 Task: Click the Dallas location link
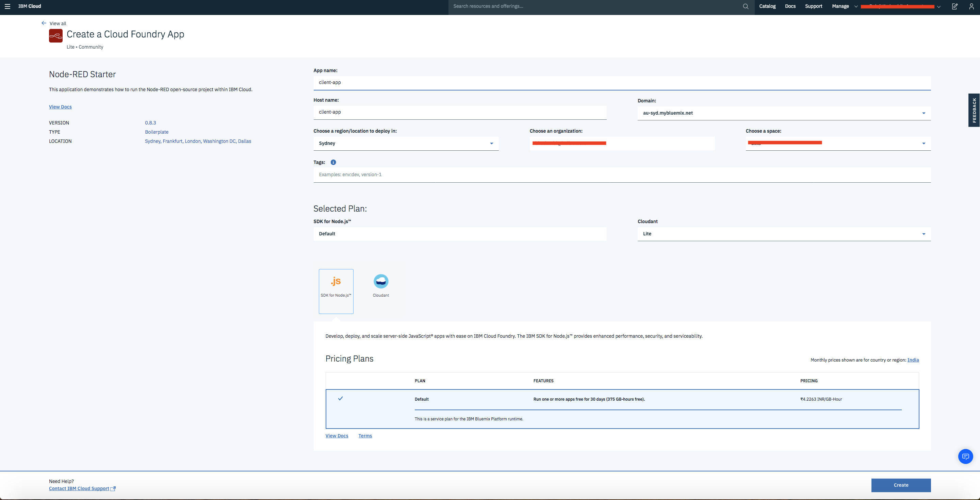[x=245, y=141]
